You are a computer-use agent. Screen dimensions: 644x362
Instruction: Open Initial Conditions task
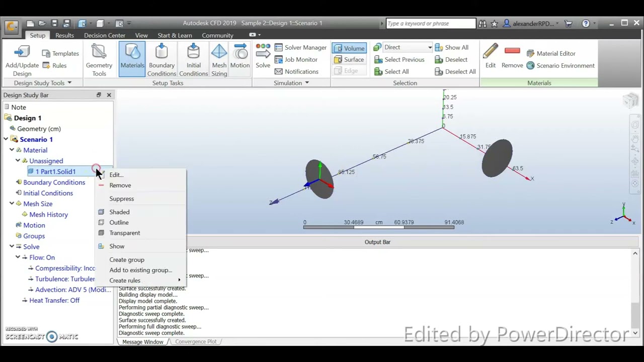pyautogui.click(x=193, y=60)
